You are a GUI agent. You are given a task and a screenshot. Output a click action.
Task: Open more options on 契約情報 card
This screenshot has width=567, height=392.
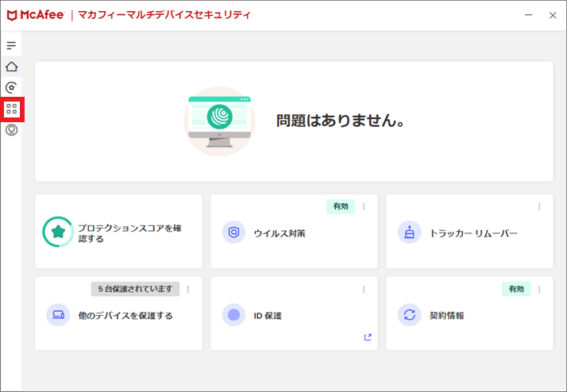[x=539, y=289]
